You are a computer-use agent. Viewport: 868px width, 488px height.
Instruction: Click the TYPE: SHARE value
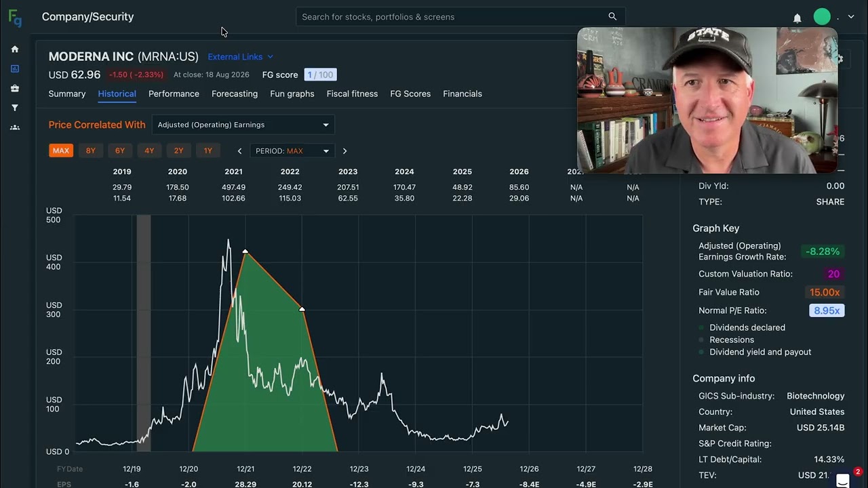(x=830, y=202)
